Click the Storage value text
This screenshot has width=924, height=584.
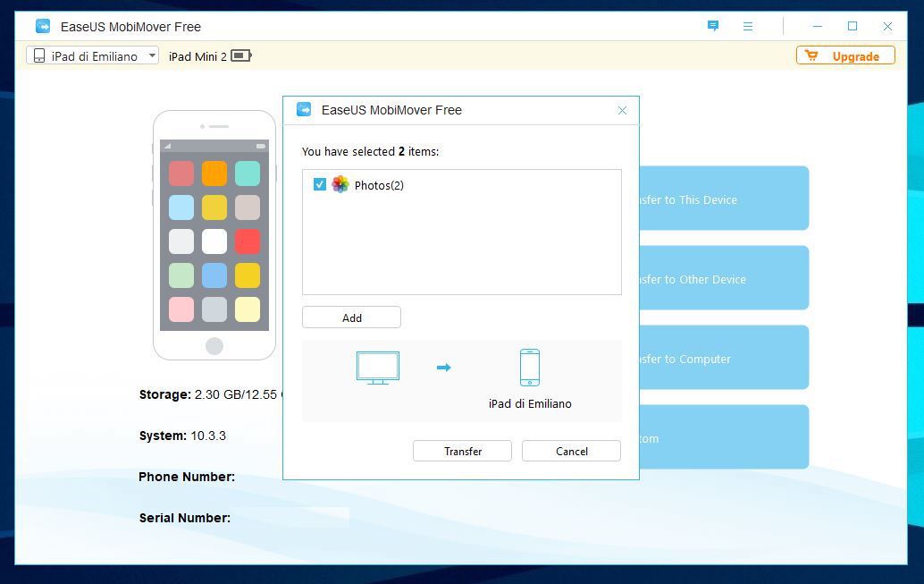[x=238, y=394]
